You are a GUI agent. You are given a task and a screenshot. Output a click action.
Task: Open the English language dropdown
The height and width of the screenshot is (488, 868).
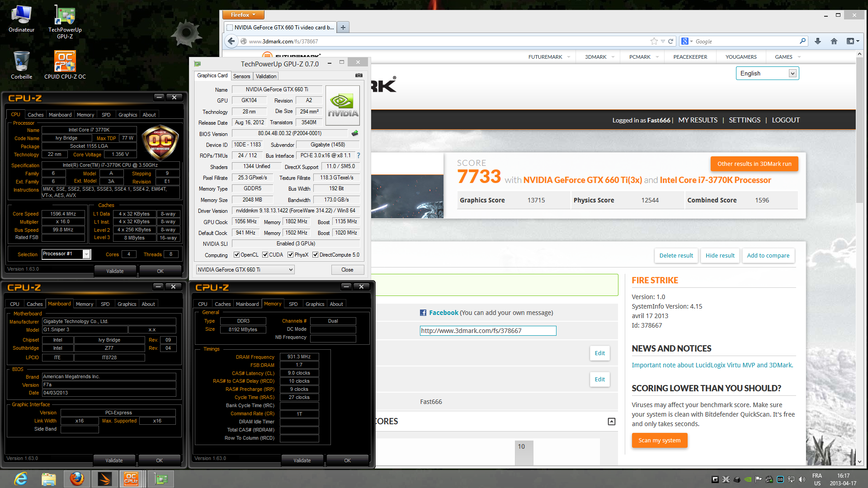coord(767,73)
